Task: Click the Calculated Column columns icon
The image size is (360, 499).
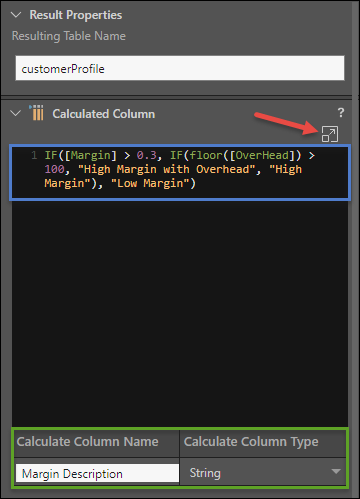Action: (x=36, y=112)
